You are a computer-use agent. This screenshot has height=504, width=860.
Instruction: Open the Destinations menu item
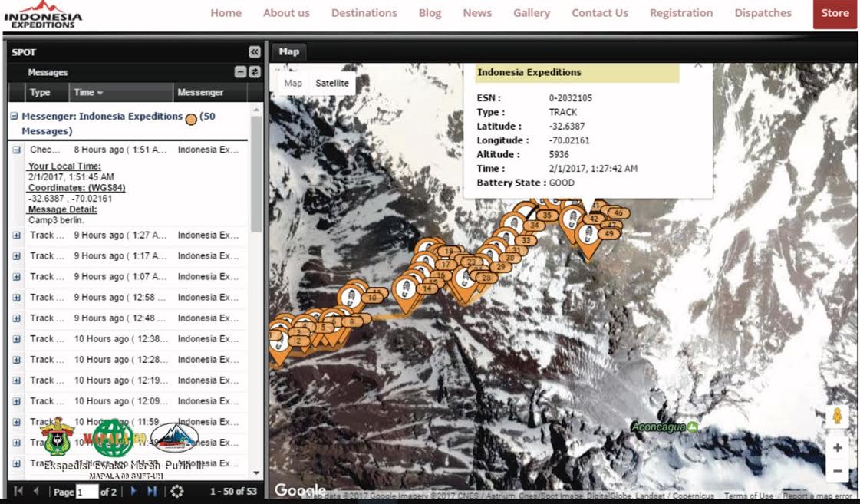[x=364, y=13]
